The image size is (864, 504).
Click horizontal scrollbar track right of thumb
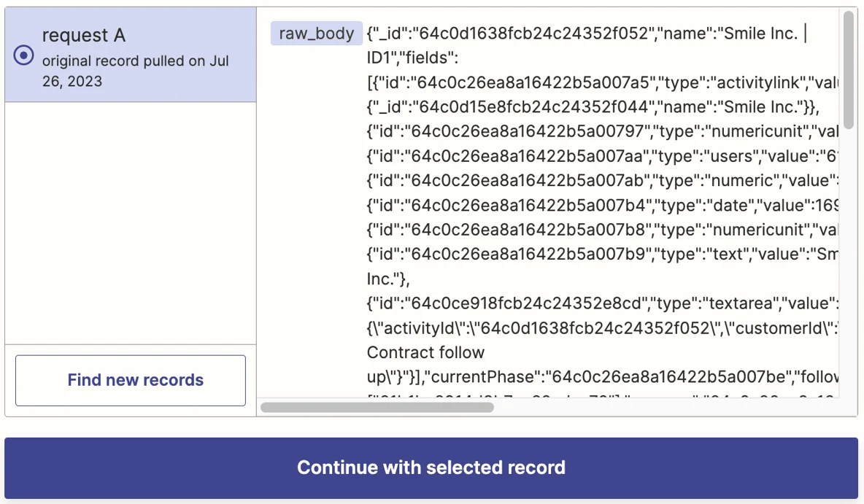click(666, 408)
